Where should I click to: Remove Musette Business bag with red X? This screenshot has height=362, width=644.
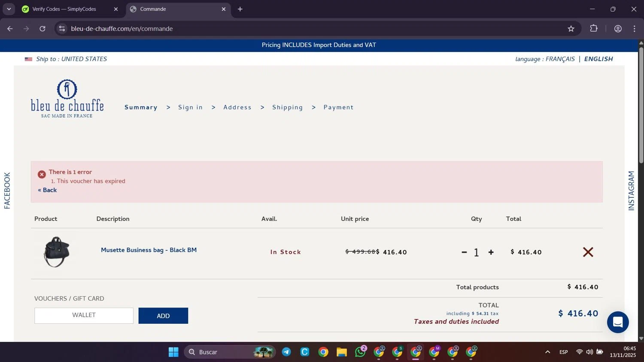[x=588, y=252]
